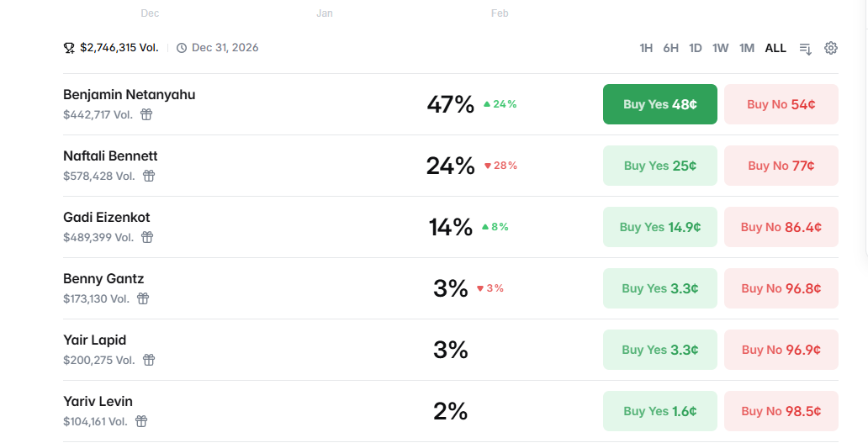Buy Yes for Gadi Eizenkot at 14.9¢

[660, 227]
